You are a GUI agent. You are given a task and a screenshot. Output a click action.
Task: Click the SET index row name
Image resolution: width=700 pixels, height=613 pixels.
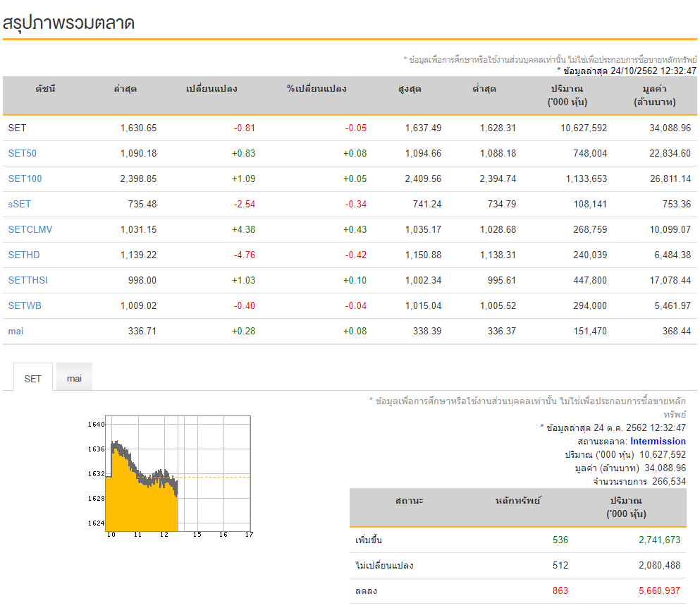[17, 128]
